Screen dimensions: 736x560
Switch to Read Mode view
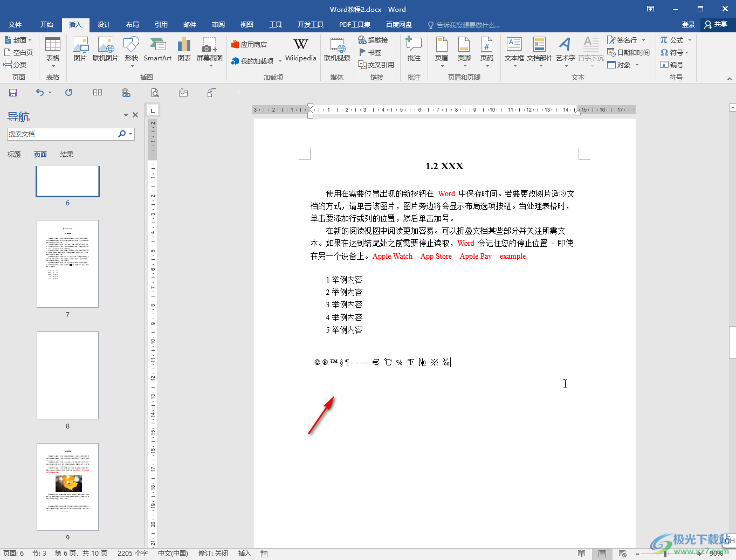point(581,554)
